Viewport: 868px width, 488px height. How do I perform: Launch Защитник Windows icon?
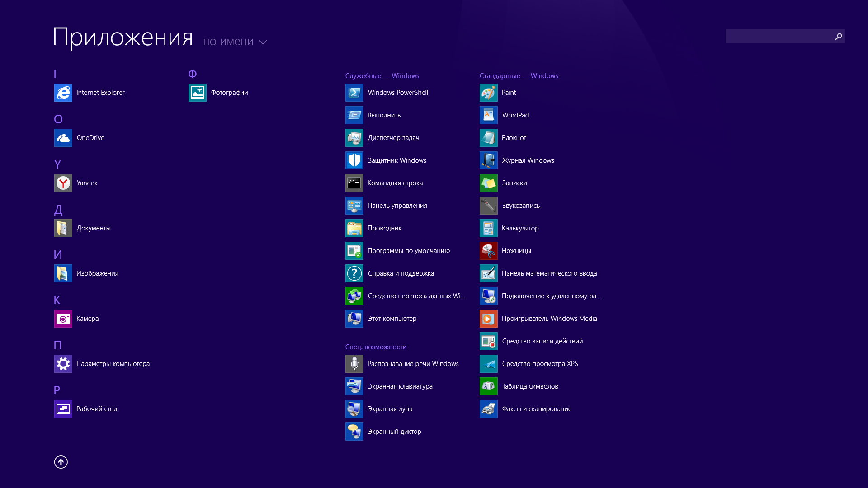click(354, 160)
